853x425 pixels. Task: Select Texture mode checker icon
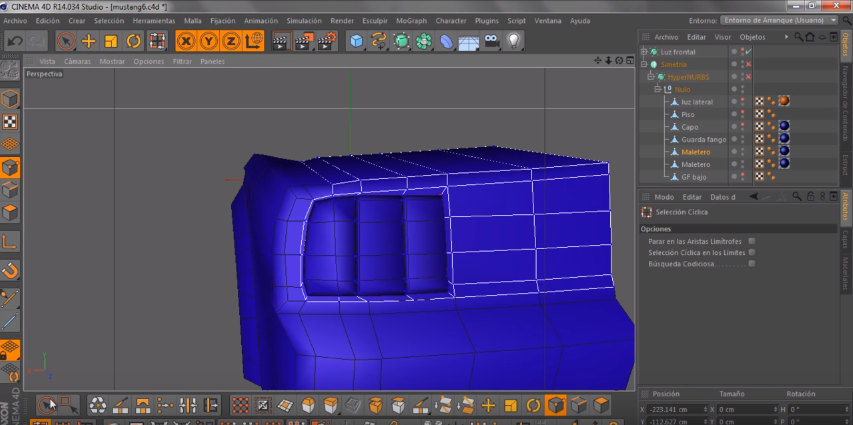[x=10, y=122]
